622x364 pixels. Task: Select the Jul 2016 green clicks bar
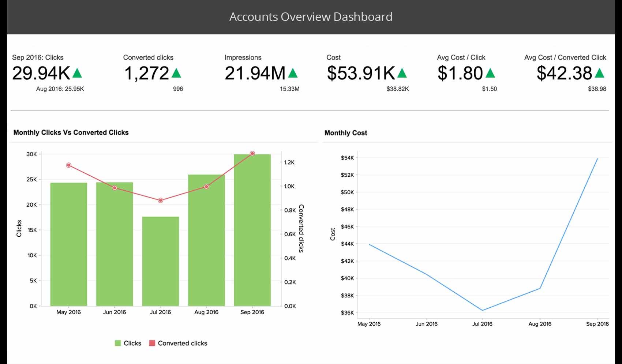(x=160, y=262)
